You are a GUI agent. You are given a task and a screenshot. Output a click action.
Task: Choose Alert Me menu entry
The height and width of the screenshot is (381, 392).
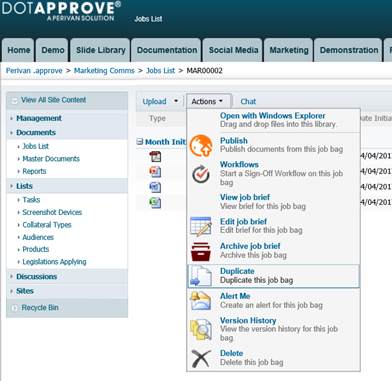(273, 301)
